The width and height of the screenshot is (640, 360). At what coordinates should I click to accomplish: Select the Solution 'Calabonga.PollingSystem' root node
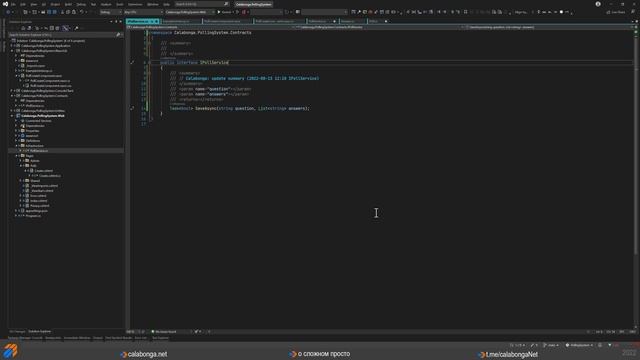click(x=51, y=41)
